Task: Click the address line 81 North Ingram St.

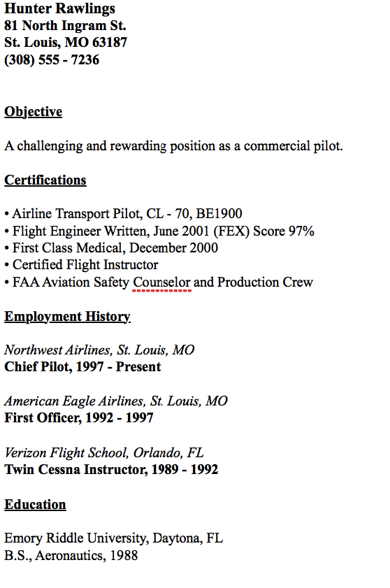Action: coord(65,25)
